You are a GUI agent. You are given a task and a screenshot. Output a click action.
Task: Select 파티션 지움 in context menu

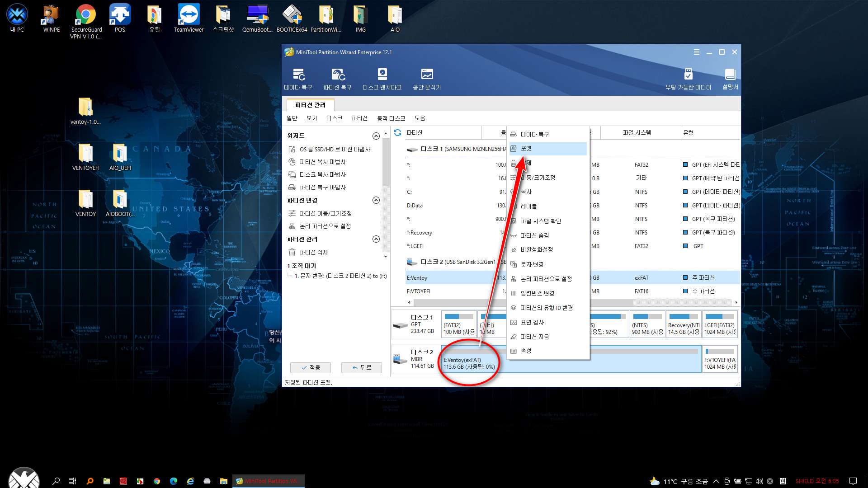tap(548, 337)
